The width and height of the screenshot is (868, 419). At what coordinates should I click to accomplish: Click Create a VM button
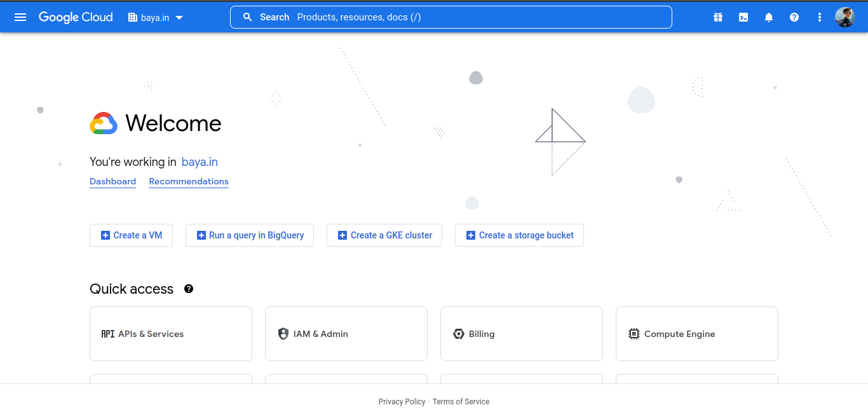click(x=131, y=235)
